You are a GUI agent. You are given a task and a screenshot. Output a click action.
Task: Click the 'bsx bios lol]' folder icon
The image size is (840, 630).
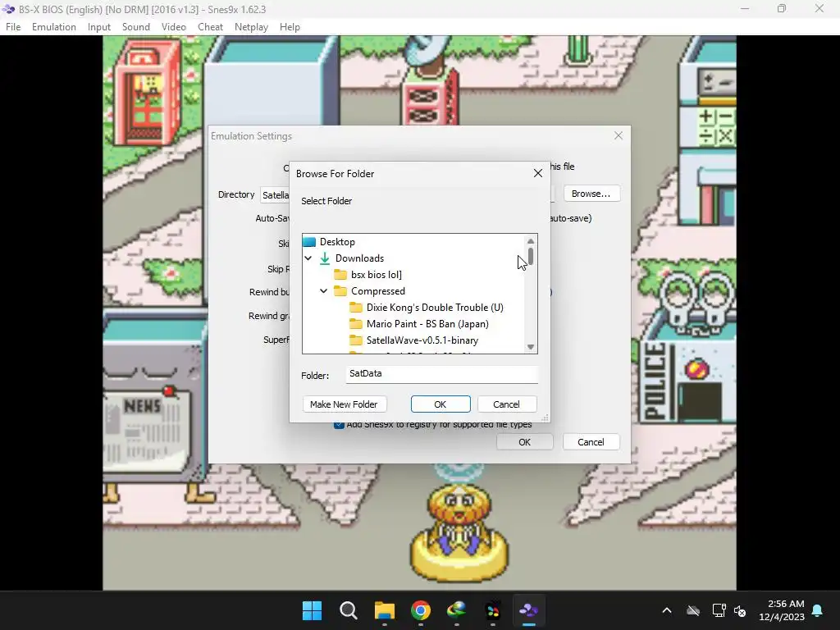[x=340, y=275]
